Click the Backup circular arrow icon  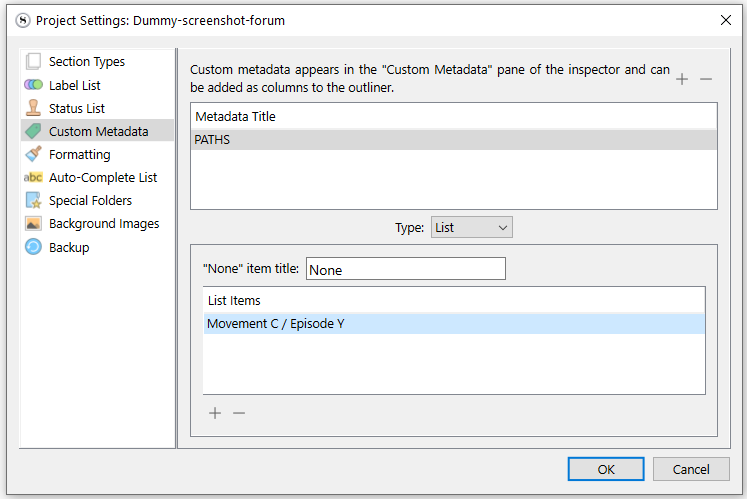(x=33, y=247)
